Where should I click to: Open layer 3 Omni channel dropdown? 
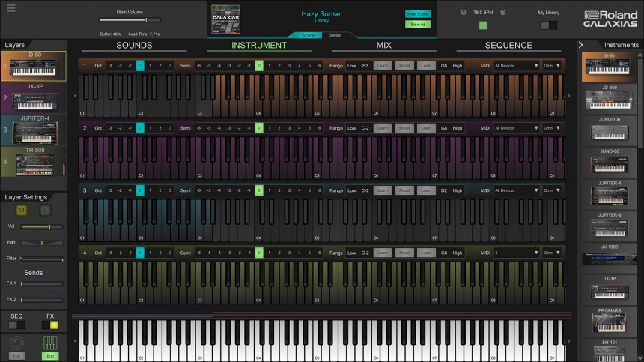tap(552, 190)
